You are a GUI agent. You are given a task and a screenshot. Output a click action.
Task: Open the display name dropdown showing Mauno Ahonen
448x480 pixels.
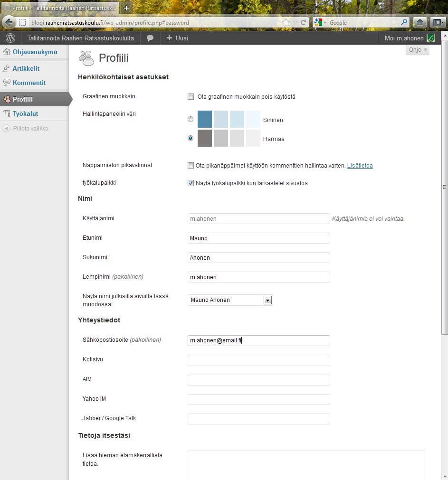267,300
